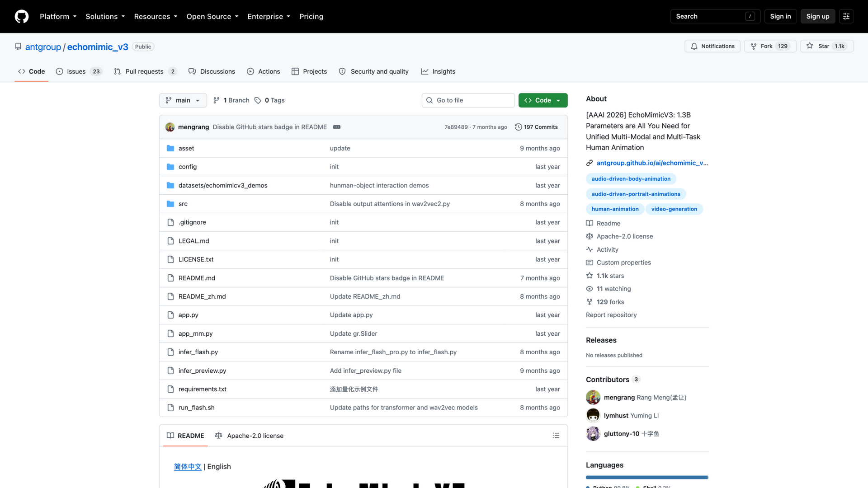The height and width of the screenshot is (488, 868).
Task: Show the Apache-2.0 license tab in README
Action: pyautogui.click(x=250, y=436)
